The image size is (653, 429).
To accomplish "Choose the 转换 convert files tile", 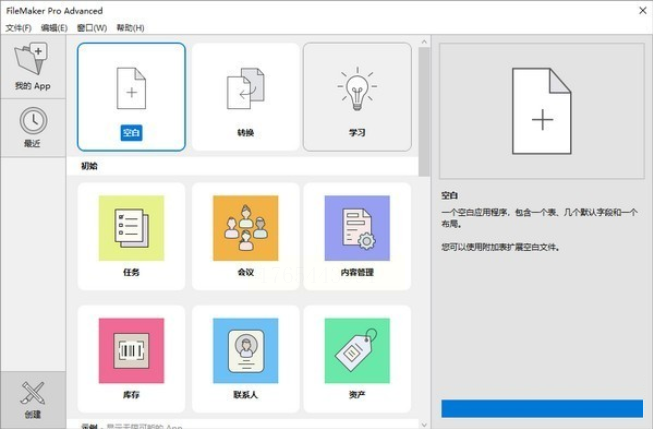I will tap(245, 97).
